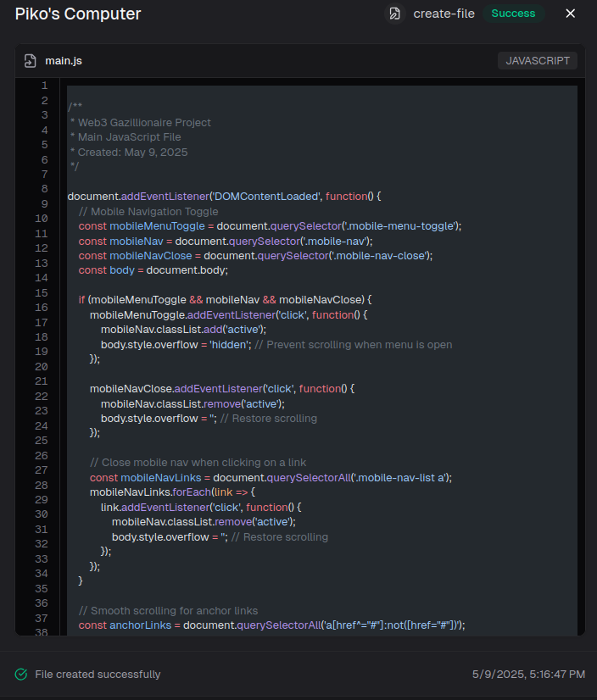Click the 5/9/2025, 5:16:47 PM timestamp
The height and width of the screenshot is (700, 597).
click(528, 674)
